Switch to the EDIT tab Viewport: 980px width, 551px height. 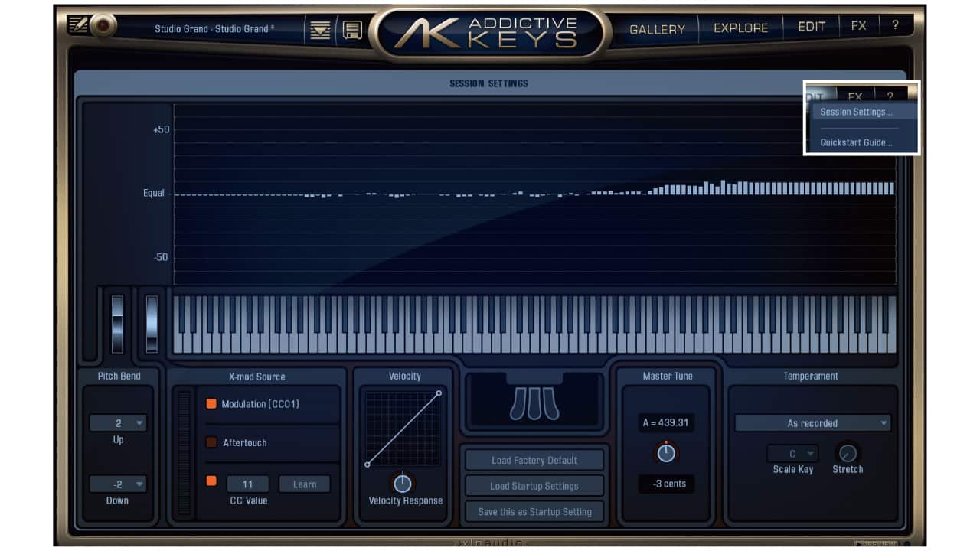click(812, 26)
